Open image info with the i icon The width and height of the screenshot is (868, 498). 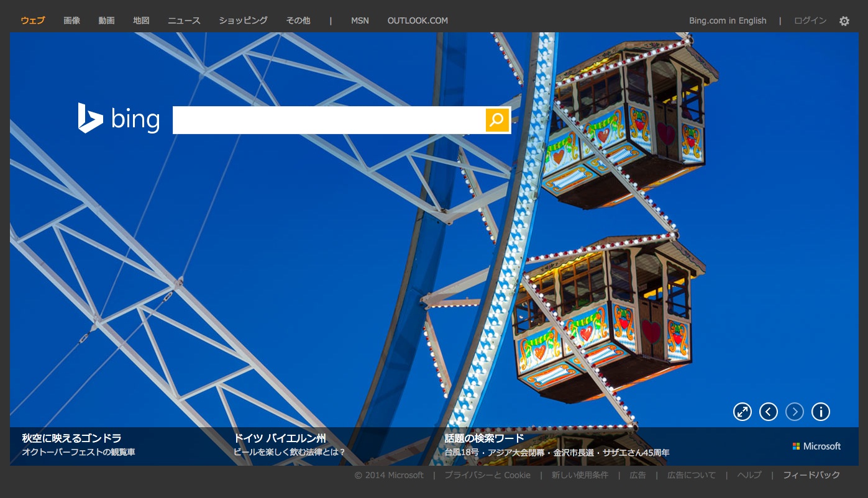pos(821,412)
